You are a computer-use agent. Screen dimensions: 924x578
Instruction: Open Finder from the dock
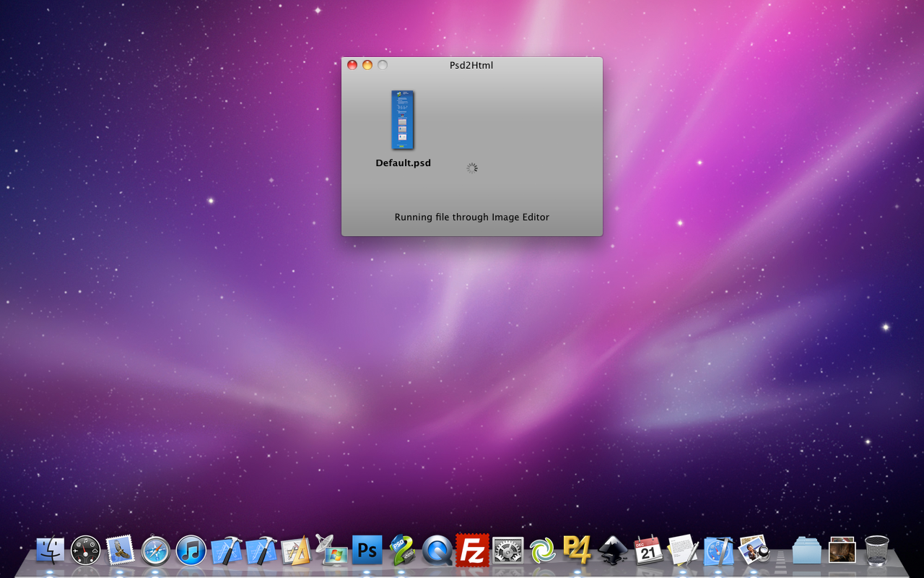(51, 551)
